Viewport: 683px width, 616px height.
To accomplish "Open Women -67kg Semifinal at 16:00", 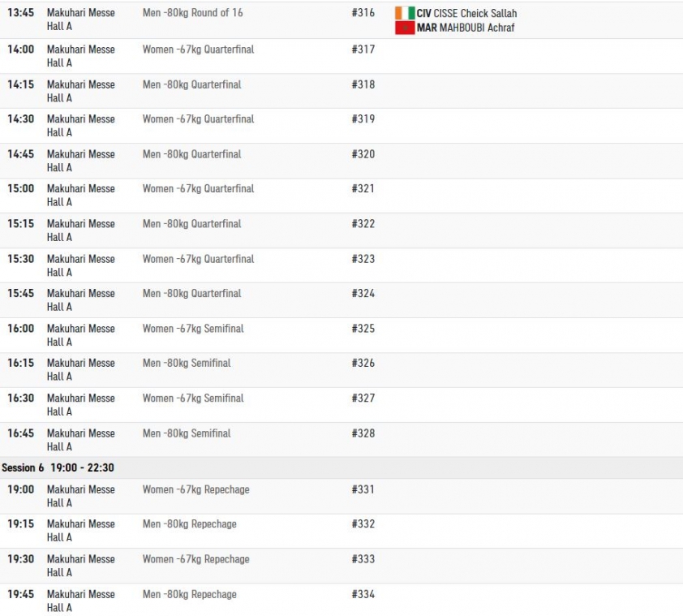I will [193, 328].
